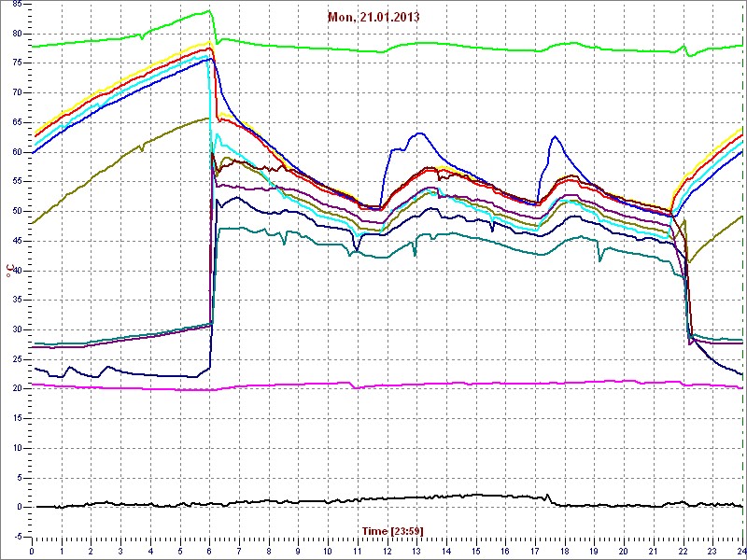Click hour 12 on the time axis
The width and height of the screenshot is (747, 560).
click(388, 550)
